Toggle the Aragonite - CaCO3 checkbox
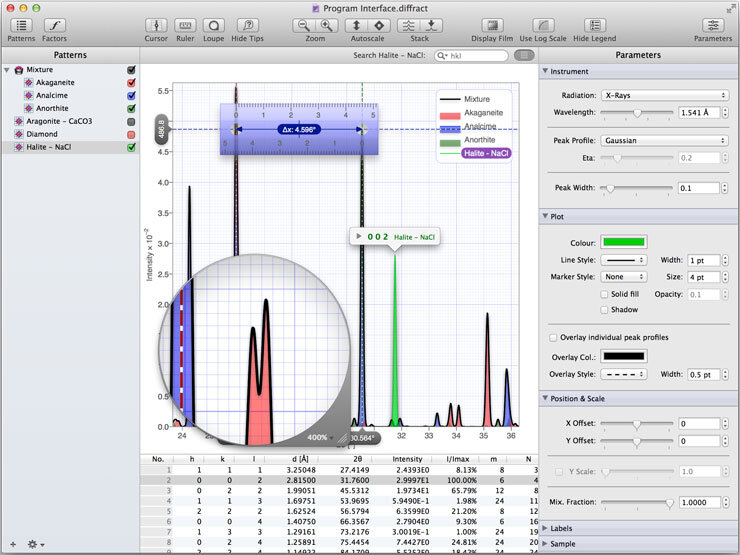 pyautogui.click(x=131, y=122)
